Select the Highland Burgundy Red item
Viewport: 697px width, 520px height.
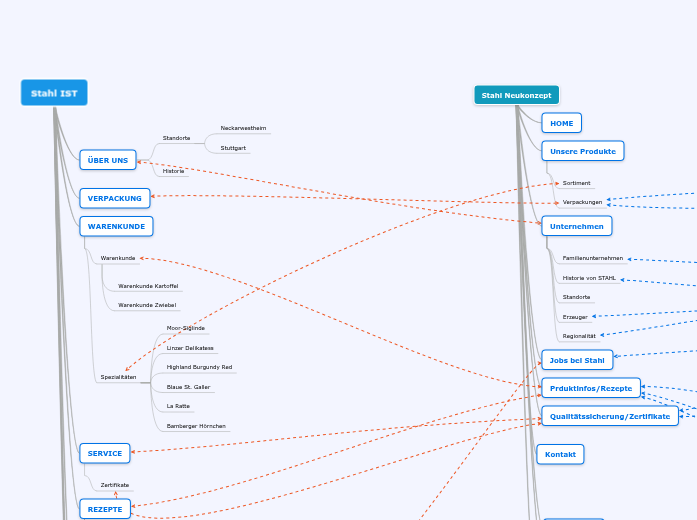click(199, 367)
